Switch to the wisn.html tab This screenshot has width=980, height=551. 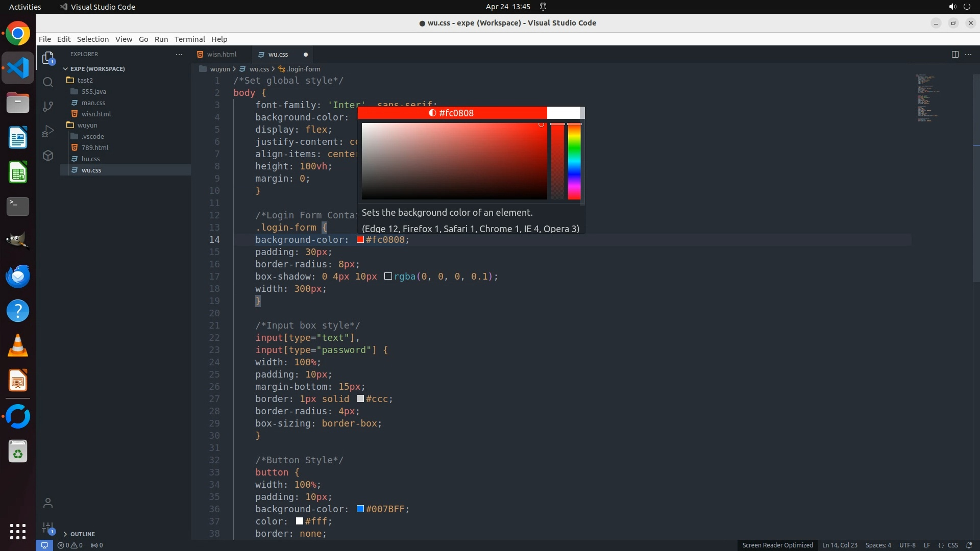(222, 54)
